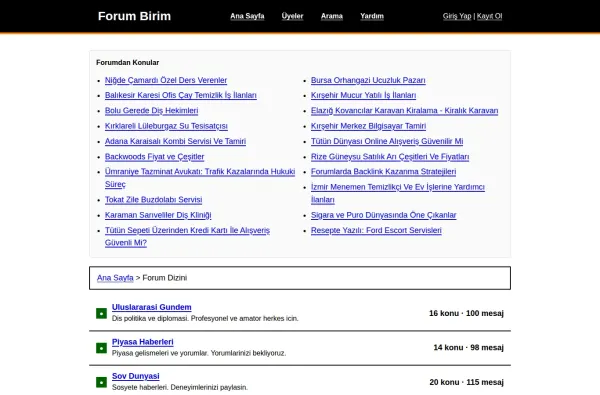Open topic Elazığ Kovancılar Karavan Kiralama

(x=404, y=111)
